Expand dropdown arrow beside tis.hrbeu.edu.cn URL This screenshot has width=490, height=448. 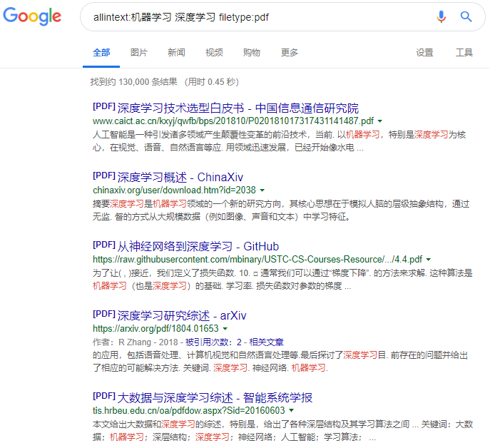292,410
